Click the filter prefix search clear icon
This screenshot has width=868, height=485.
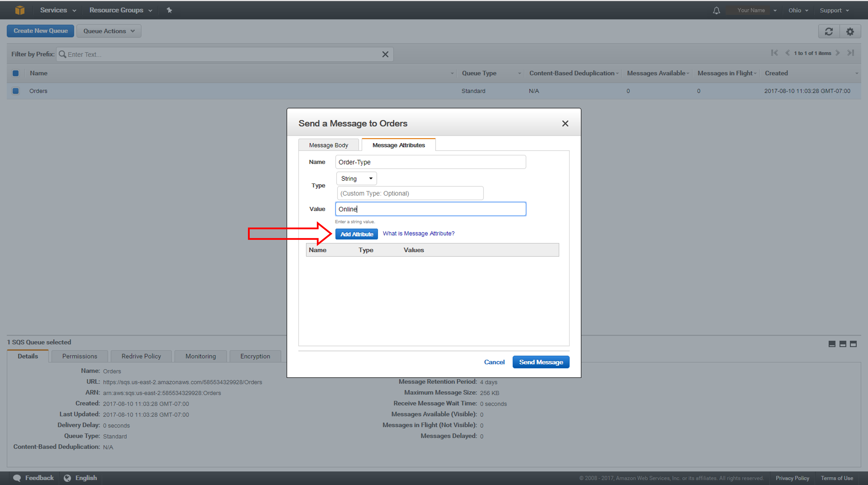386,54
